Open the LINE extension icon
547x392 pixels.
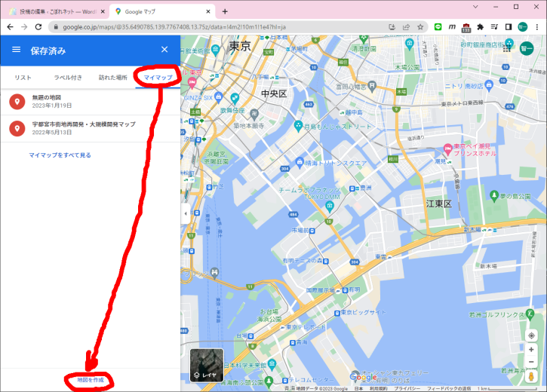click(x=438, y=27)
